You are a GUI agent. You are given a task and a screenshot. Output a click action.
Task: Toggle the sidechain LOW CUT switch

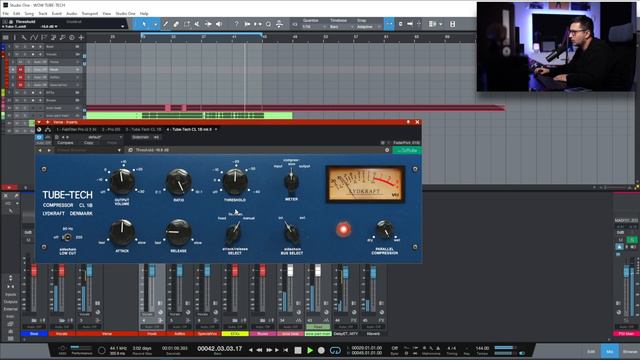click(x=67, y=237)
